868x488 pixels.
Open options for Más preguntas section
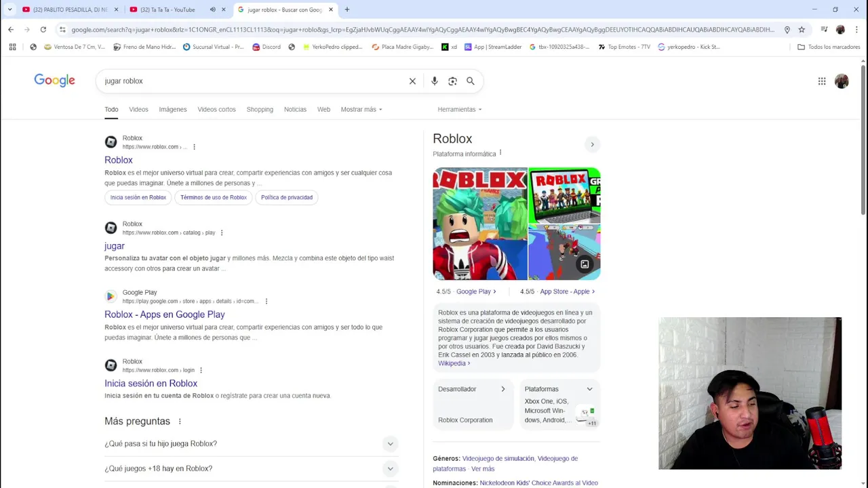pyautogui.click(x=180, y=421)
